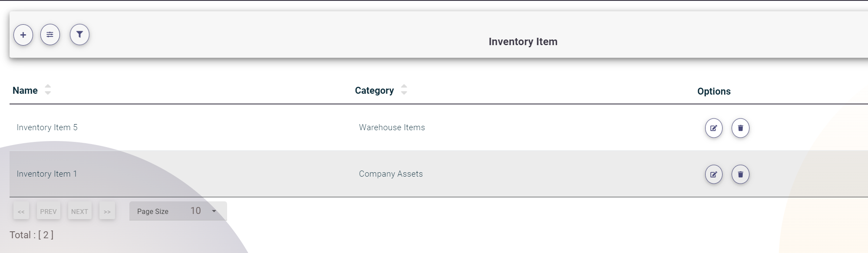
Task: Delete Inventory Item 5
Action: 740,128
